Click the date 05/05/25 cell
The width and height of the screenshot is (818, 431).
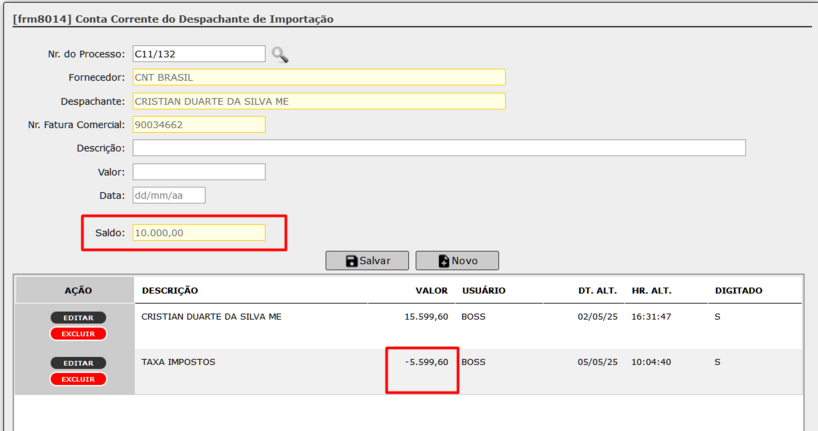tap(597, 362)
